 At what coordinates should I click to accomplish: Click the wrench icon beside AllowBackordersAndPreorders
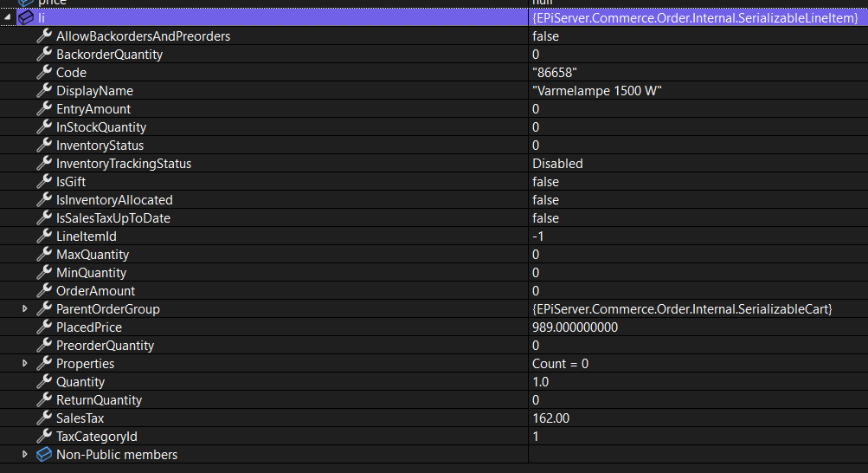pos(44,36)
